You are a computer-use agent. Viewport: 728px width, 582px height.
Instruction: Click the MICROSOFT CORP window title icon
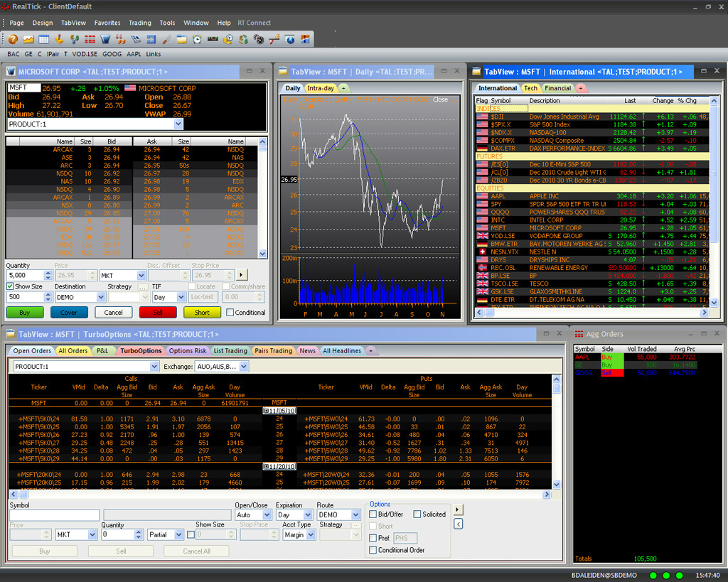click(11, 72)
